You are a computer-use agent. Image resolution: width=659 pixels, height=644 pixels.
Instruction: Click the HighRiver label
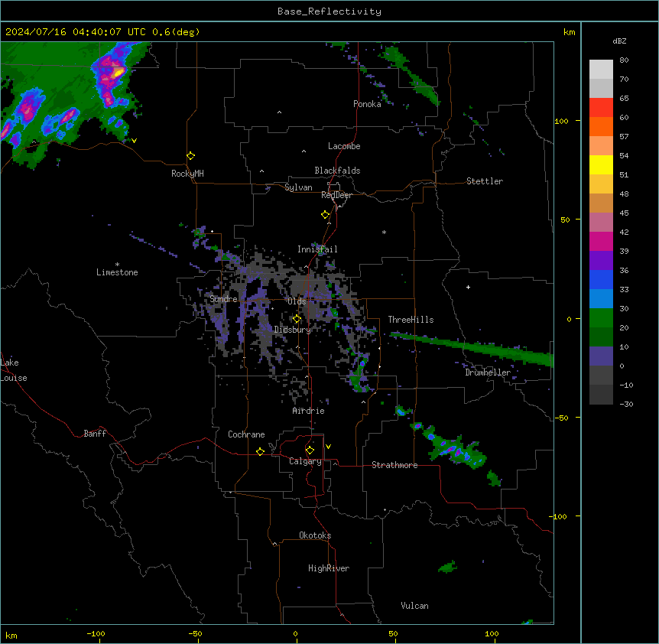pos(329,568)
